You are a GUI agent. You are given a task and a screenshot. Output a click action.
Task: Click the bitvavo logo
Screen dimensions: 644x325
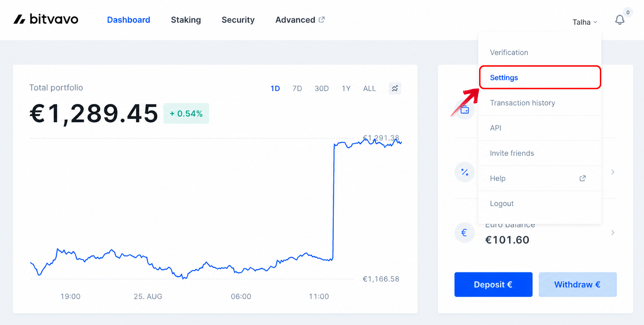click(46, 19)
